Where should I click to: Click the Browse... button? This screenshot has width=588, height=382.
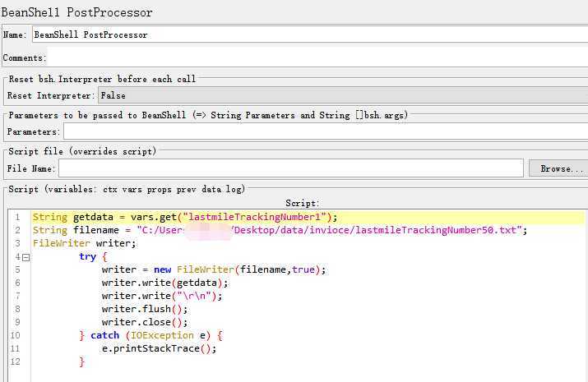tap(559, 168)
